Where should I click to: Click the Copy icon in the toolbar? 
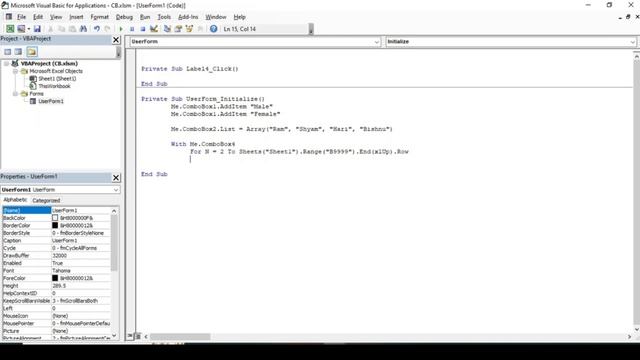coord(62,29)
